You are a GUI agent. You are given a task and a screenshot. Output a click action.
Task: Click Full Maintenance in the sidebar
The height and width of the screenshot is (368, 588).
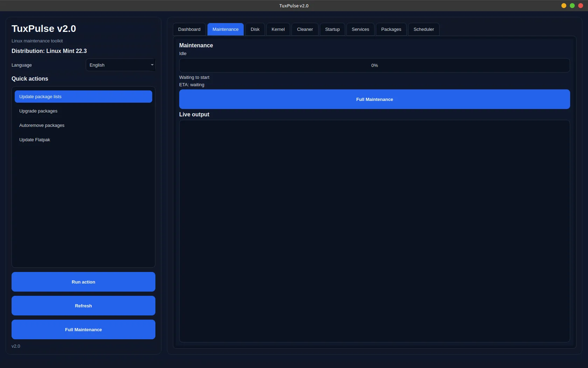tap(83, 329)
